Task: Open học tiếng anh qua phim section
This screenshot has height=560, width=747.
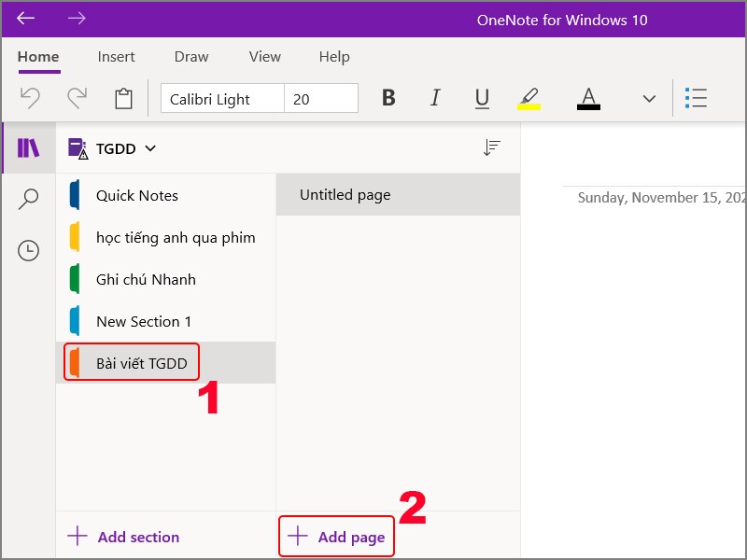Action: (x=166, y=237)
